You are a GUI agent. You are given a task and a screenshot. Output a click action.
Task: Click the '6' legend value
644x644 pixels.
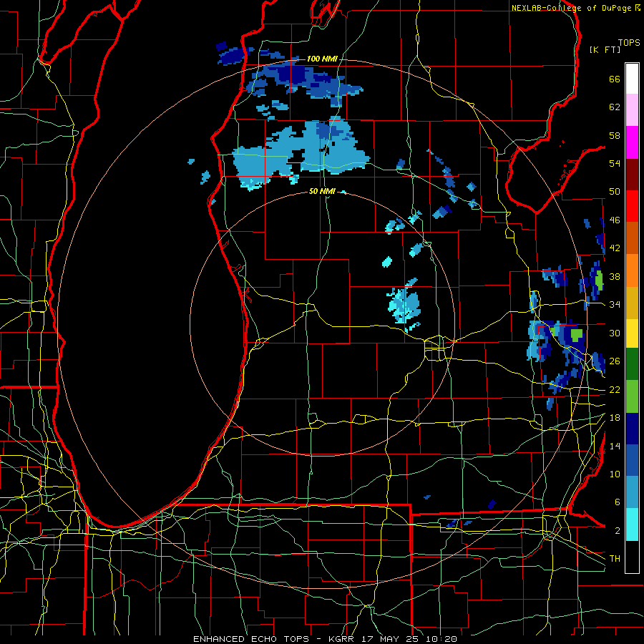click(618, 502)
